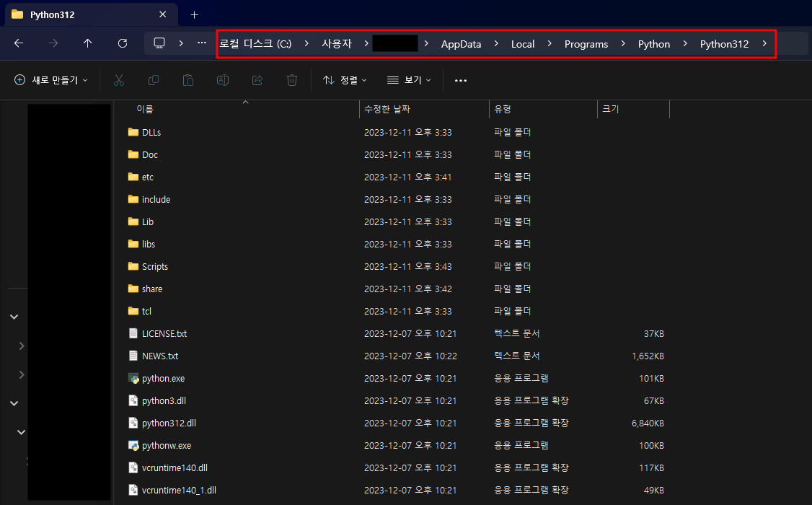
Task: Add a new File Explorer tab
Action: coord(194,15)
